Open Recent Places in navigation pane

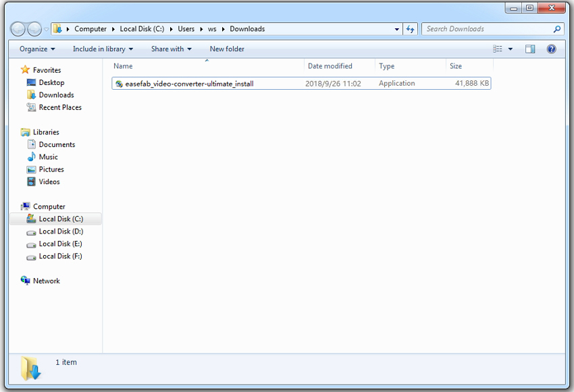[60, 107]
